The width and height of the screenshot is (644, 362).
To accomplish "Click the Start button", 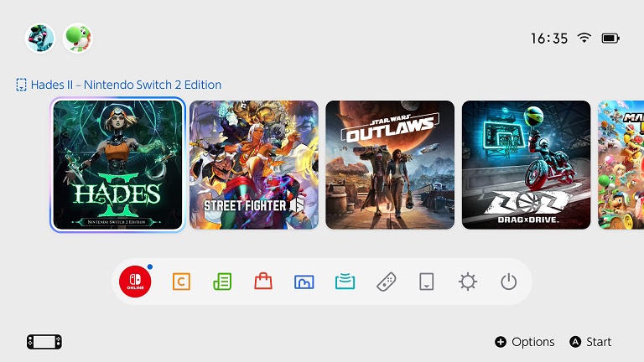I will click(x=590, y=342).
